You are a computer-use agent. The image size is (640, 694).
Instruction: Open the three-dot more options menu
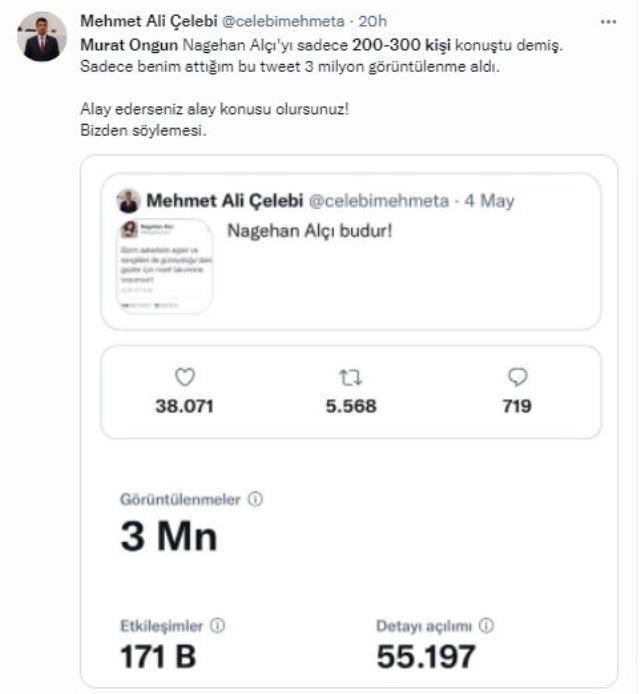click(x=609, y=21)
